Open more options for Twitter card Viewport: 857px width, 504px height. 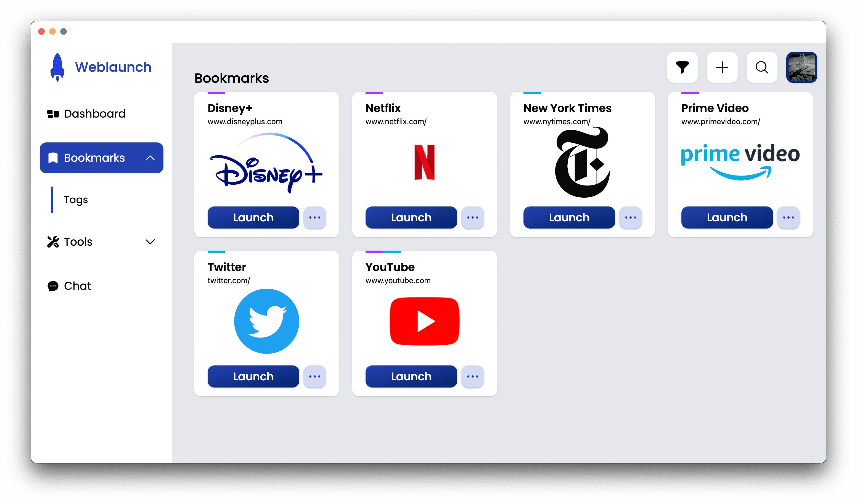[314, 376]
